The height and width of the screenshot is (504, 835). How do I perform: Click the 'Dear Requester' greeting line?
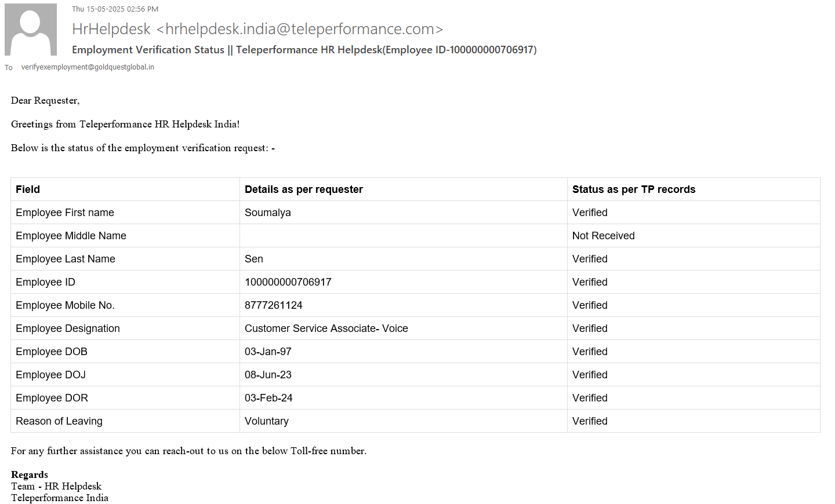tap(45, 101)
